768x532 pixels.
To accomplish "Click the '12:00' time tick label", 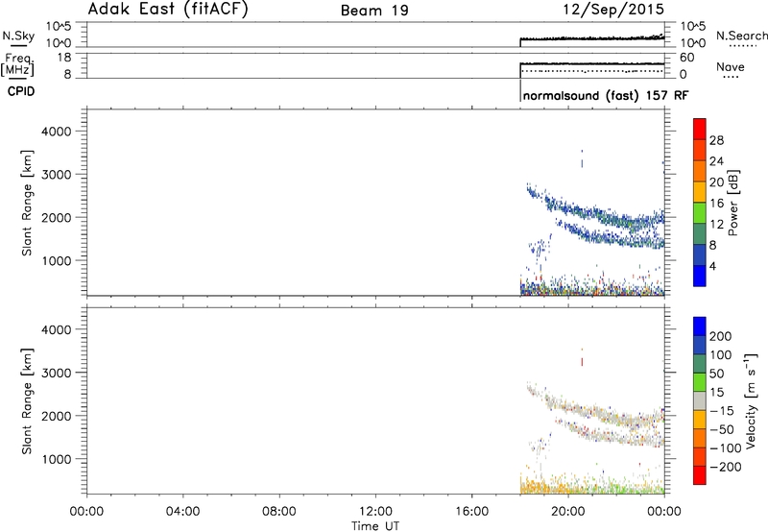I will 375,512.
